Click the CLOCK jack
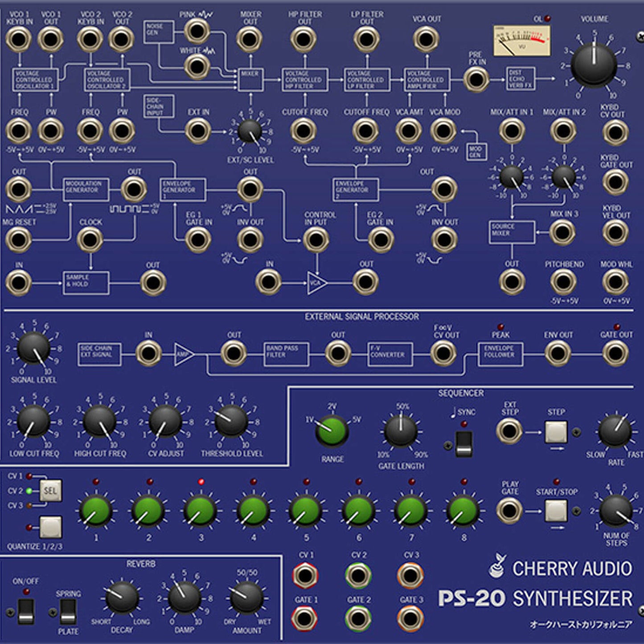Image resolution: width=644 pixels, height=644 pixels. coord(90,240)
